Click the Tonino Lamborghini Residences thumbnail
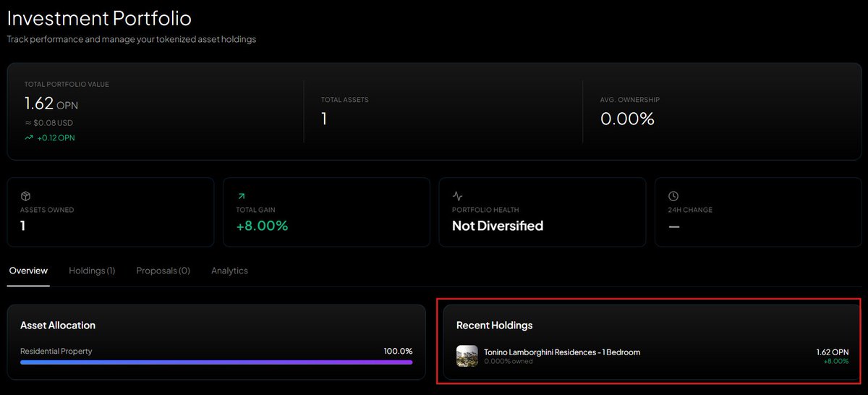 pyautogui.click(x=467, y=356)
